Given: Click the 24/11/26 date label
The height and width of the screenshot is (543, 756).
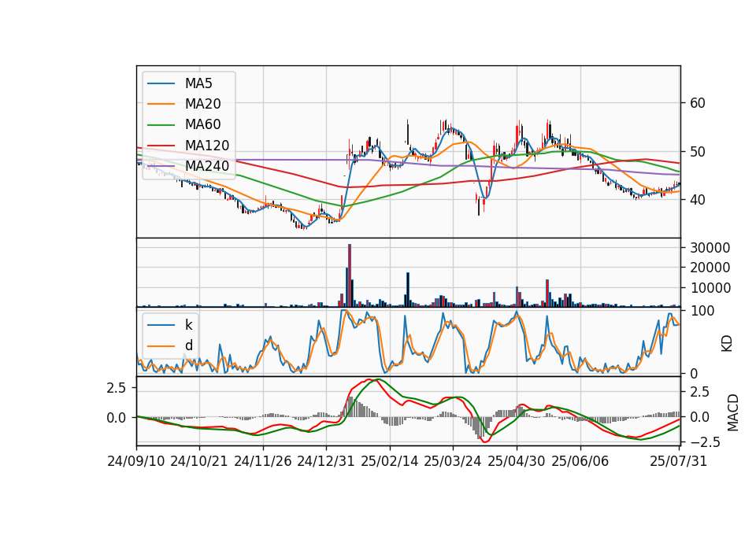Looking at the screenshot, I should (x=263, y=462).
